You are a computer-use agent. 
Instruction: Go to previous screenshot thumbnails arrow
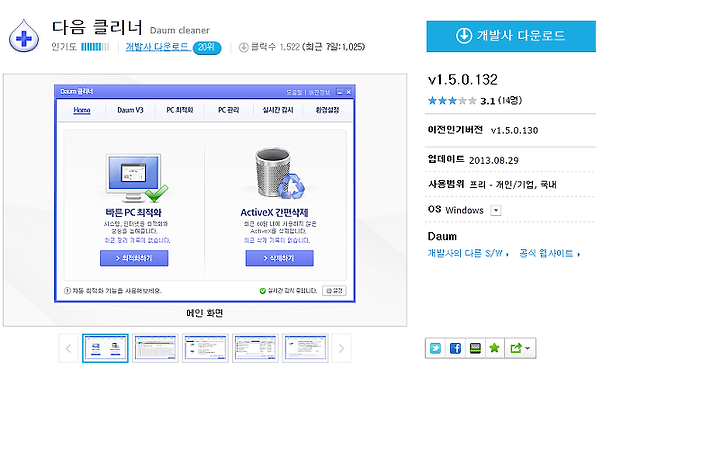(68, 349)
